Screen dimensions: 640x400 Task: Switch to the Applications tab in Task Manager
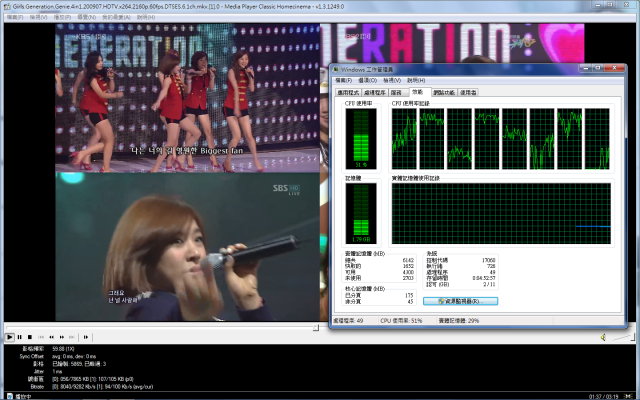click(348, 93)
